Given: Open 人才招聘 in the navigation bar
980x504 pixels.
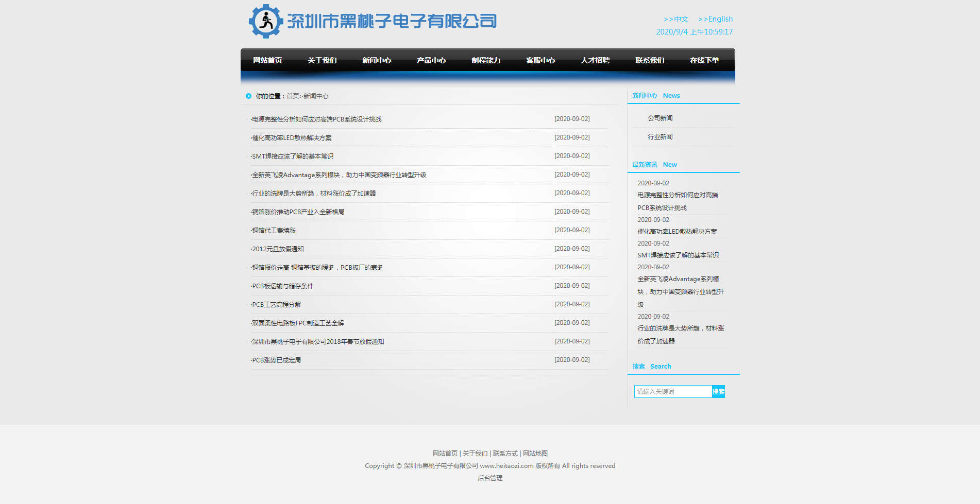Looking at the screenshot, I should pos(595,60).
